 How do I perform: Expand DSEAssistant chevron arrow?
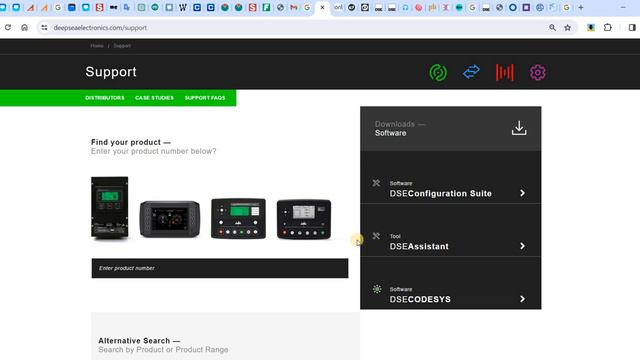click(x=522, y=246)
